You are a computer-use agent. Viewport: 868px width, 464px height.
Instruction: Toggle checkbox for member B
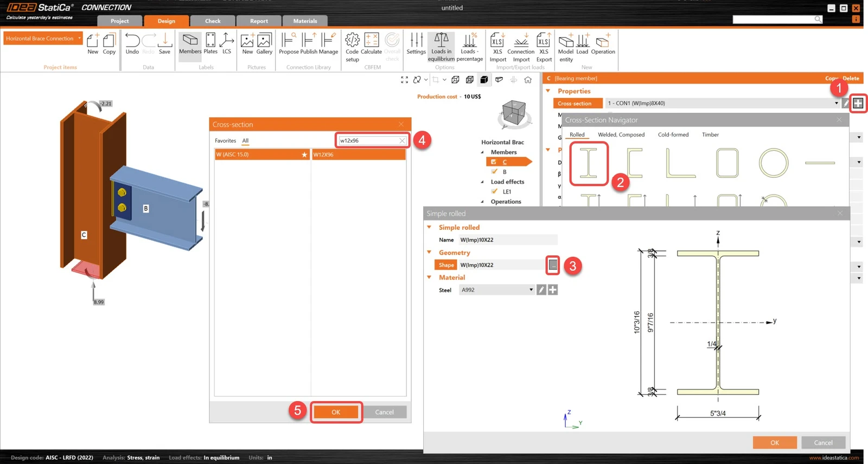(494, 171)
